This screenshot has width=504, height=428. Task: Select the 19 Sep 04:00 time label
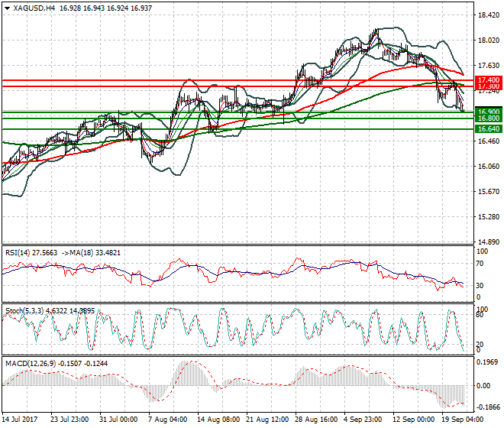tap(462, 420)
